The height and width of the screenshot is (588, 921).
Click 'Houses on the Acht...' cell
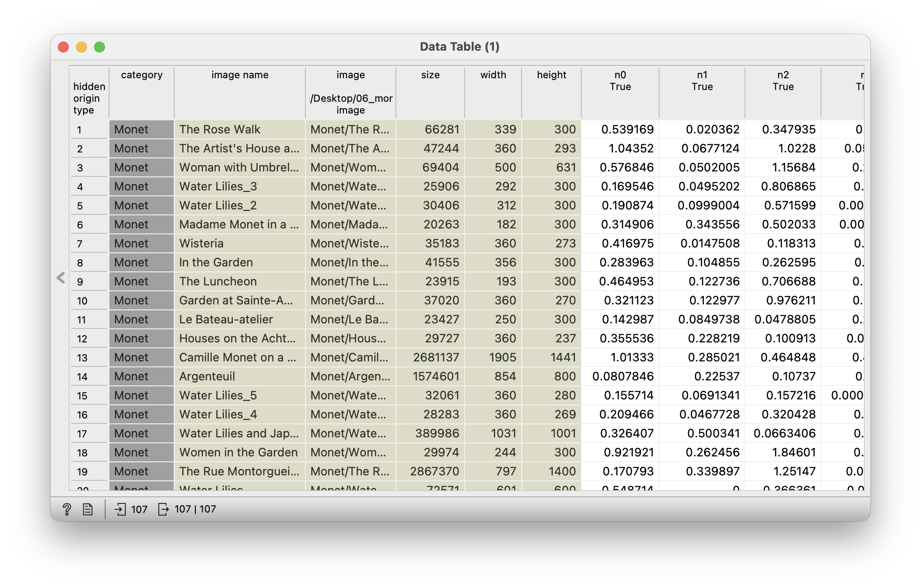(x=240, y=338)
